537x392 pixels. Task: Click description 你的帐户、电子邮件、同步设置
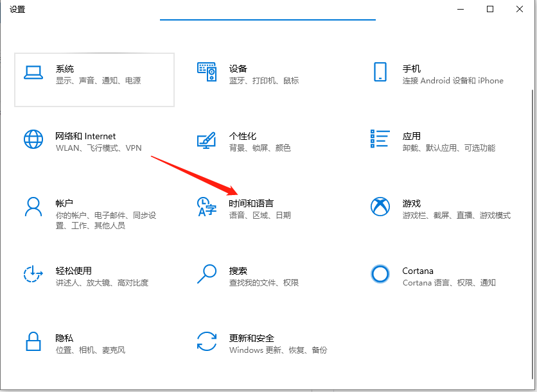pos(106,220)
